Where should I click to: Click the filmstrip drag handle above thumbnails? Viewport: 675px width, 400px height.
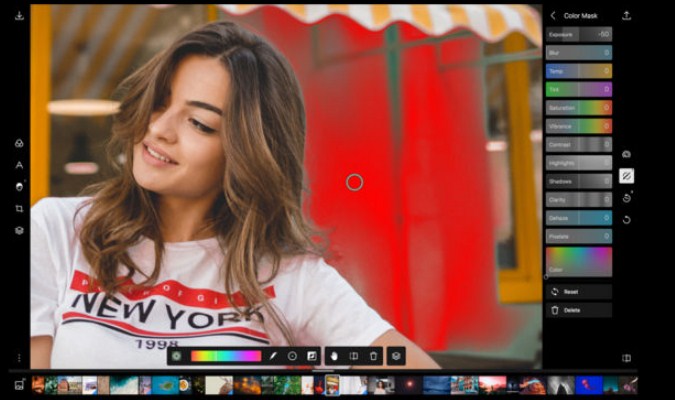[323, 371]
